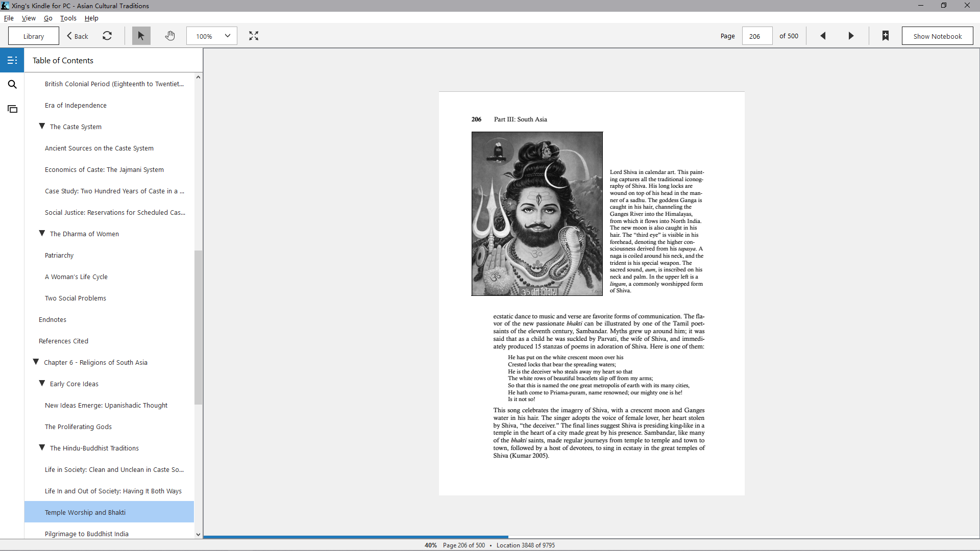Collapse Early Core Ideas section
The image size is (980, 551).
point(42,383)
